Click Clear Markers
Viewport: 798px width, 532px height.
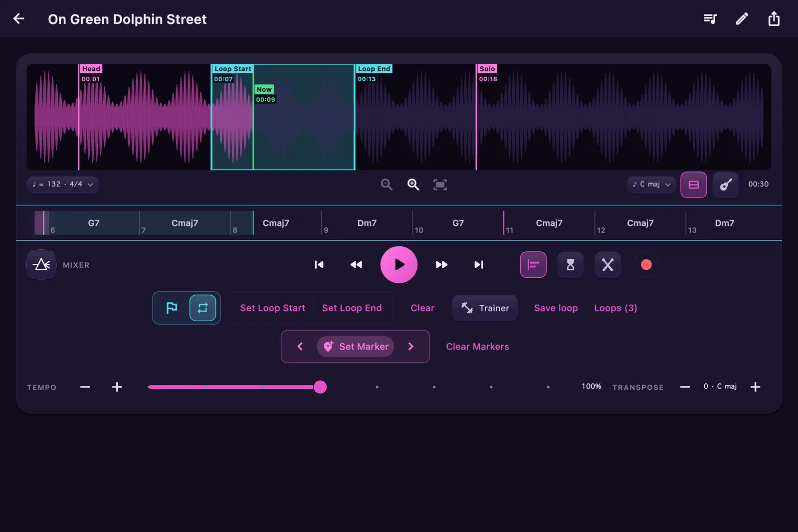(x=477, y=347)
